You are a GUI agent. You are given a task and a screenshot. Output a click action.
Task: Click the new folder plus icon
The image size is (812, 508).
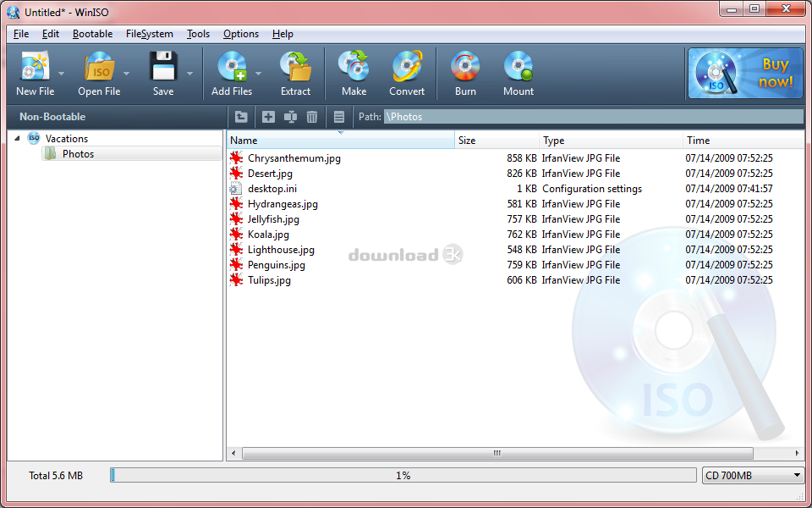point(268,117)
